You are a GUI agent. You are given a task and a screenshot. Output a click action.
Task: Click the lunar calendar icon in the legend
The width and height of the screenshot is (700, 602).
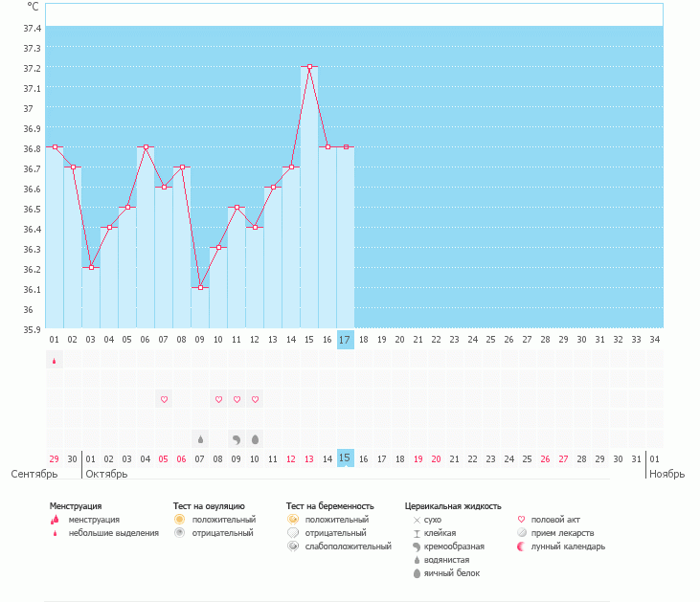(x=522, y=546)
